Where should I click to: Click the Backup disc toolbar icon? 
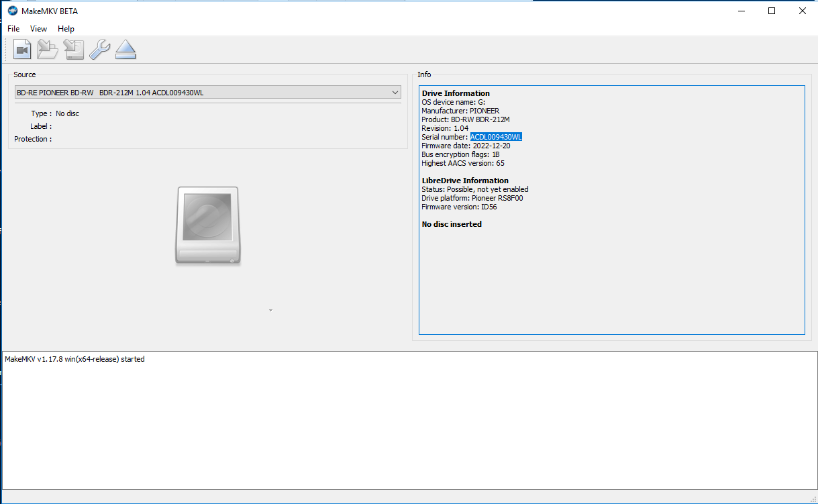(x=74, y=50)
